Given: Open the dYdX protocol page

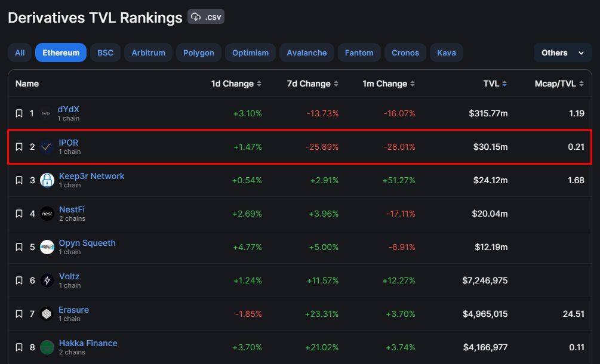Looking at the screenshot, I should pyautogui.click(x=68, y=109).
